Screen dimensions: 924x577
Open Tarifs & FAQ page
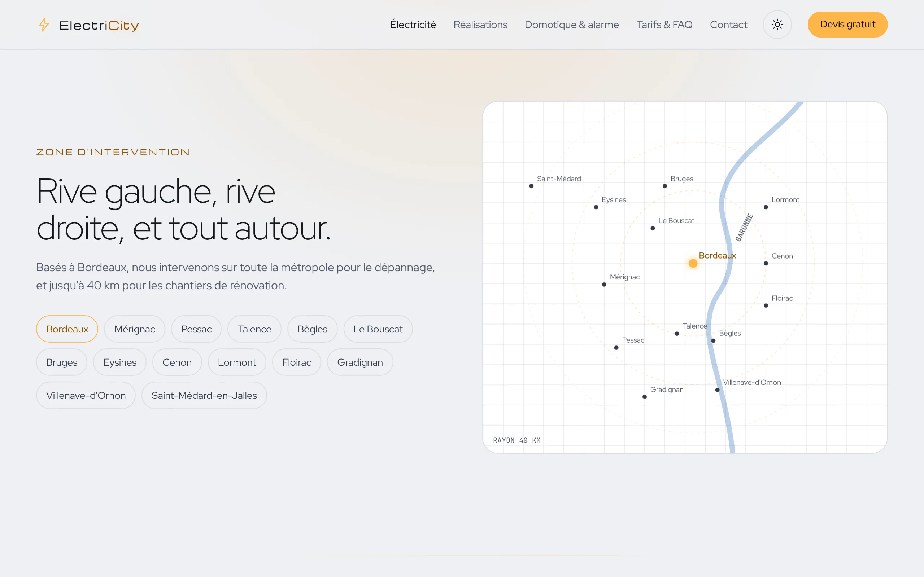(664, 25)
